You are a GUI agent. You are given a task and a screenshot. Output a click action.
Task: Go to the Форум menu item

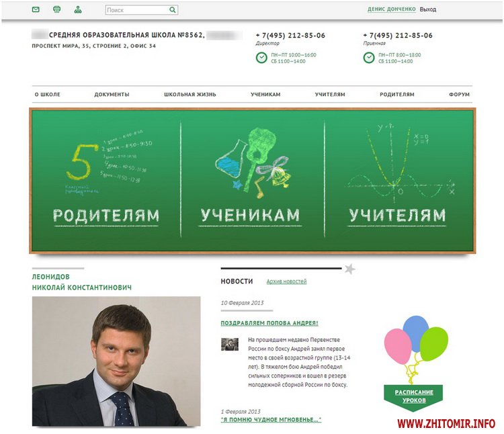(x=460, y=95)
